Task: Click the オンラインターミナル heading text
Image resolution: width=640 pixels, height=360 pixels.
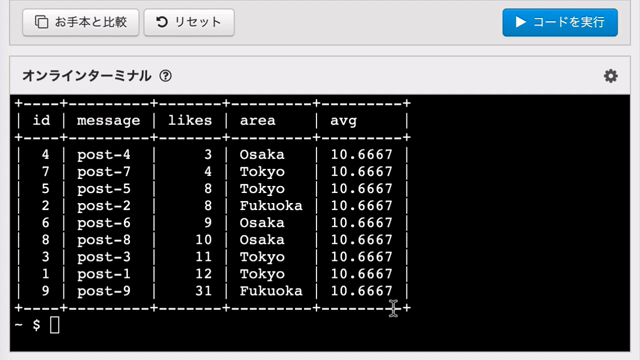Action: [x=87, y=76]
